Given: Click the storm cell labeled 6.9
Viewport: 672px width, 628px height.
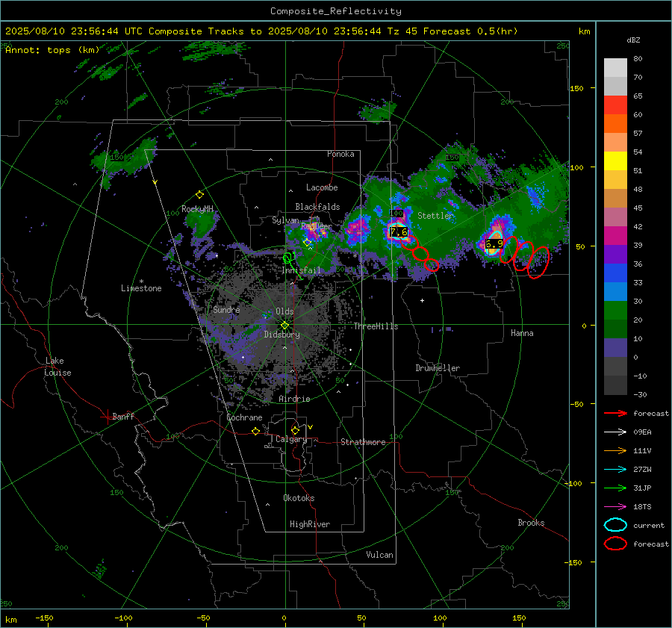Looking at the screenshot, I should pyautogui.click(x=494, y=244).
